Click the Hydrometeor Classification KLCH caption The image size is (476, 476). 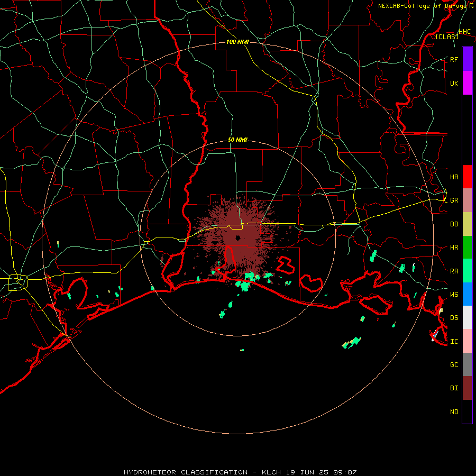[x=240, y=472]
